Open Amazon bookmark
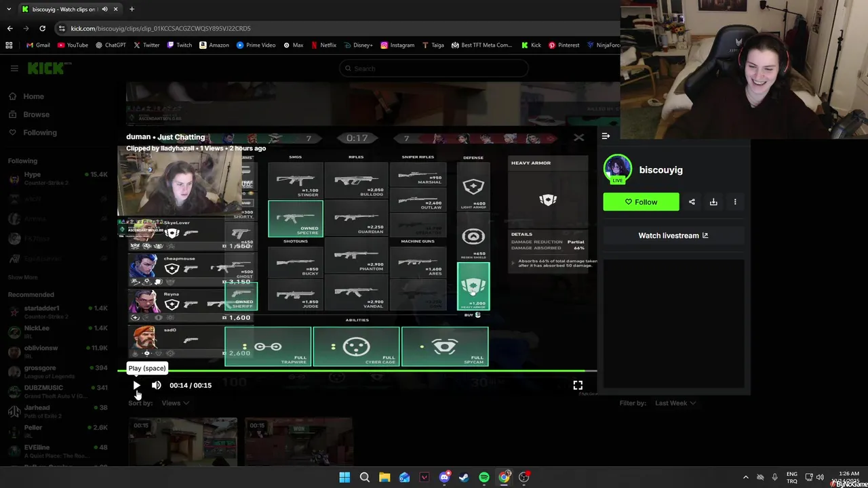Image resolution: width=868 pixels, height=488 pixels. (x=214, y=45)
